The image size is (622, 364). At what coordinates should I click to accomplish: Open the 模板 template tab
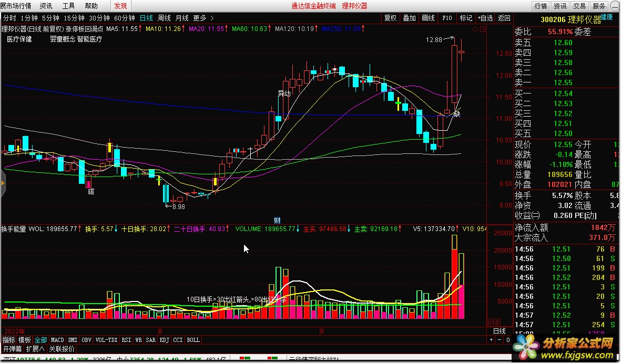pos(25,340)
